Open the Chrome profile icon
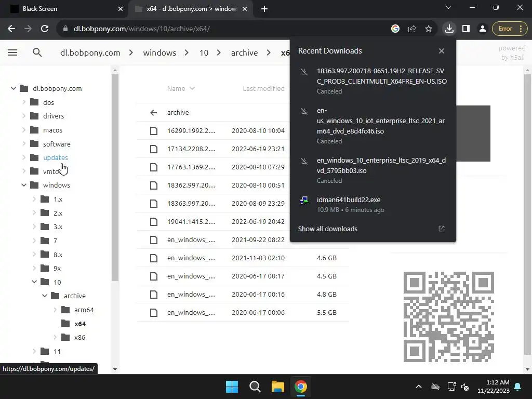The image size is (532, 399). [482, 29]
